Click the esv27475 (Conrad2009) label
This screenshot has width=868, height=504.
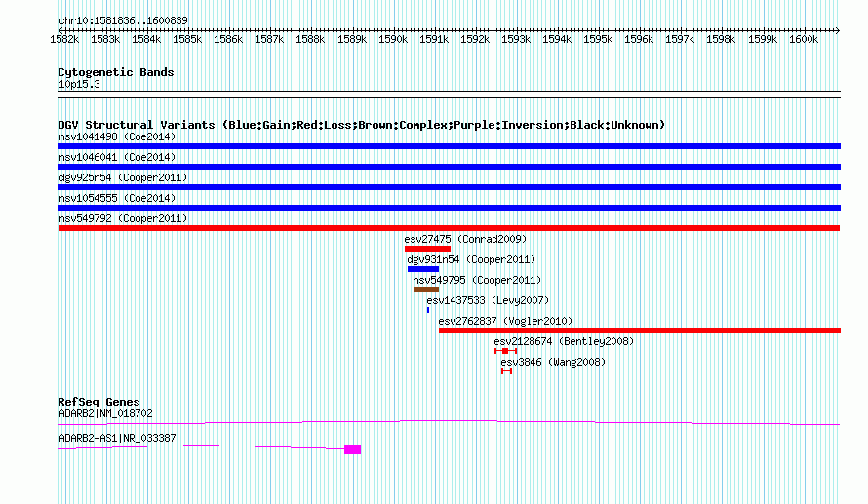465,239
